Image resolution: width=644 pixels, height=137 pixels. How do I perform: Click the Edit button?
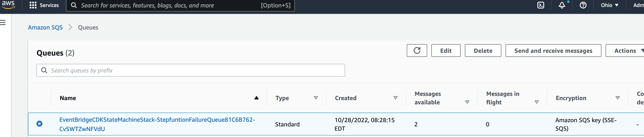click(446, 50)
